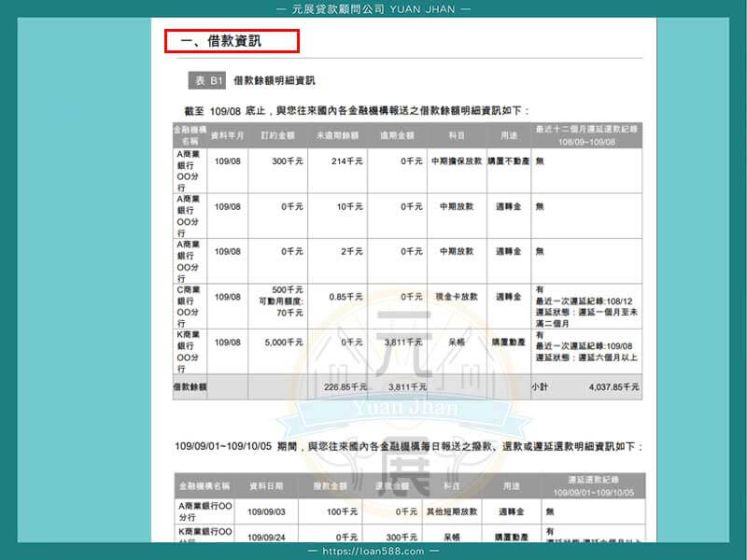
Task: Click the '其他短期放款' category cell
Action: point(452,511)
